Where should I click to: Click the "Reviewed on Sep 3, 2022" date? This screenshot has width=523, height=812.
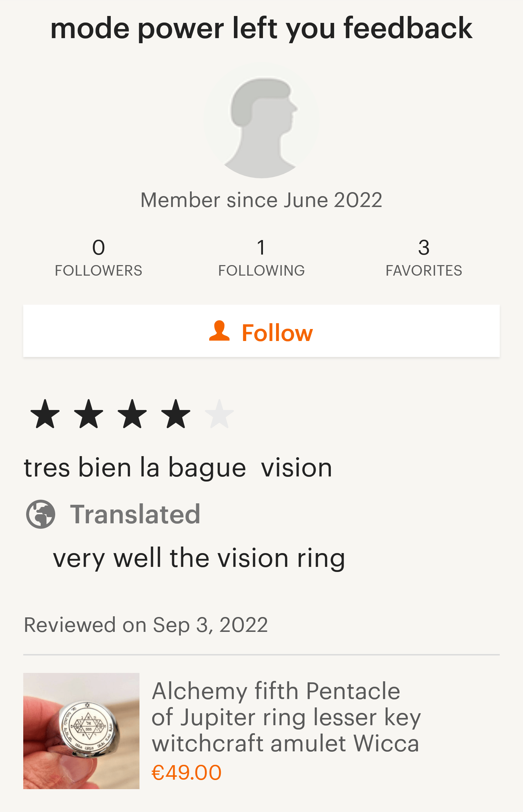click(x=146, y=625)
